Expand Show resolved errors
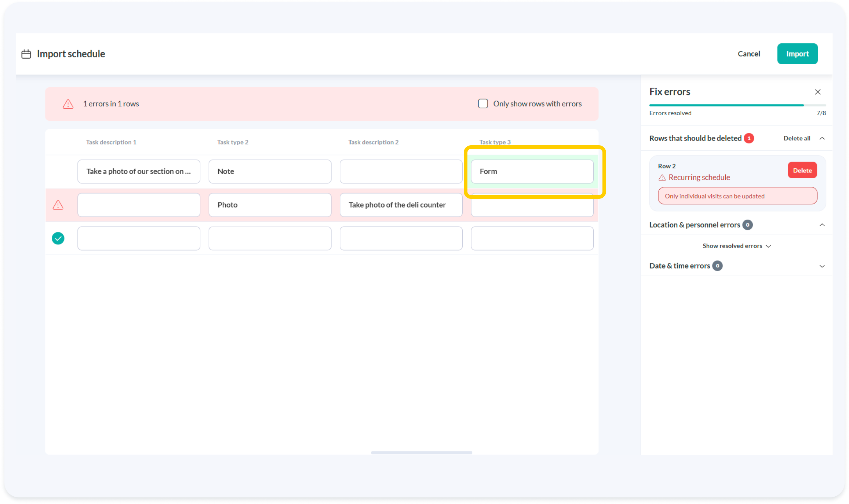This screenshot has height=504, width=849. point(736,246)
